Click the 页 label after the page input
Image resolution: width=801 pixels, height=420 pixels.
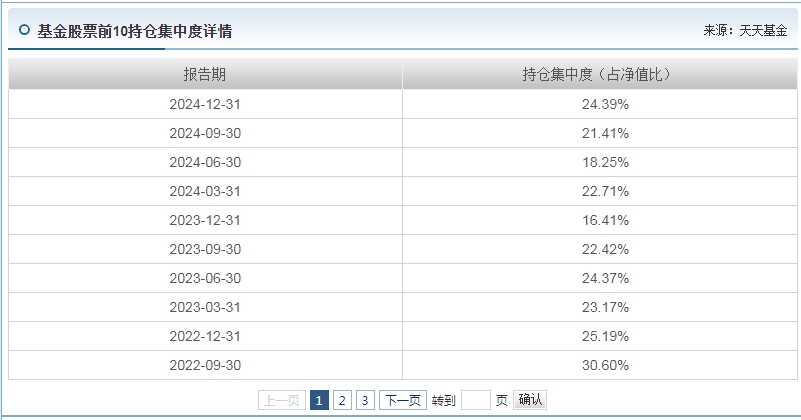[502, 401]
